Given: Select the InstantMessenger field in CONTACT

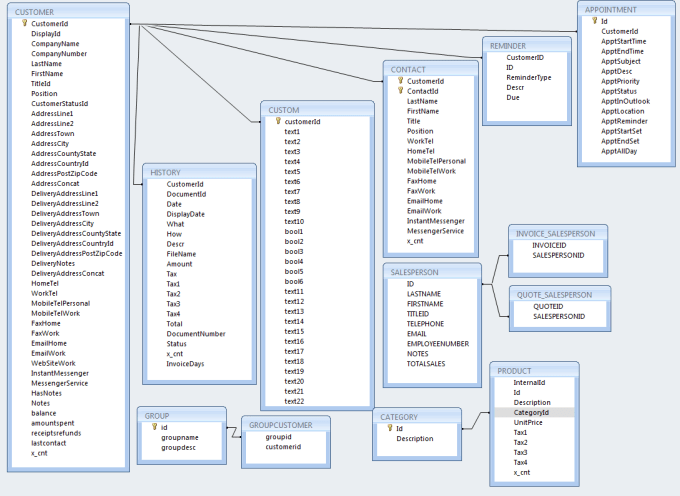Looking at the screenshot, I should point(435,221).
